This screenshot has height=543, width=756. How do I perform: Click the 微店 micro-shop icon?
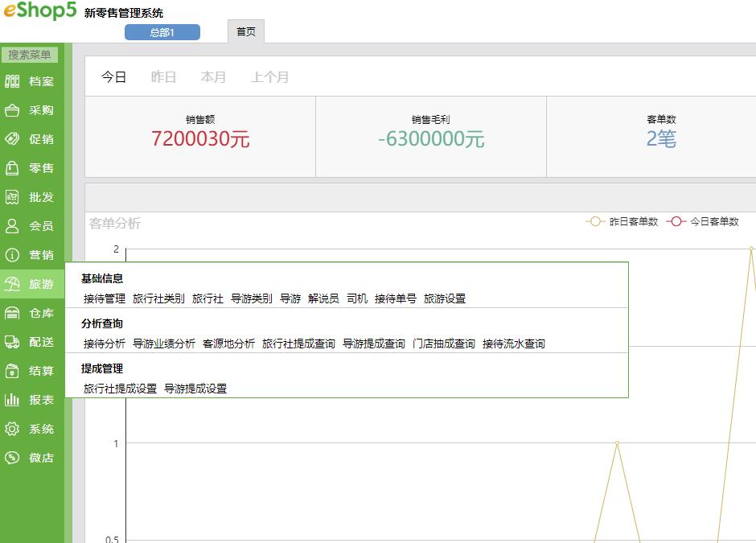[x=12, y=457]
